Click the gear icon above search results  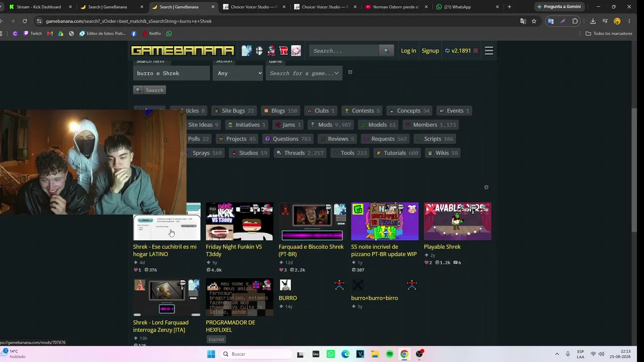point(486,187)
